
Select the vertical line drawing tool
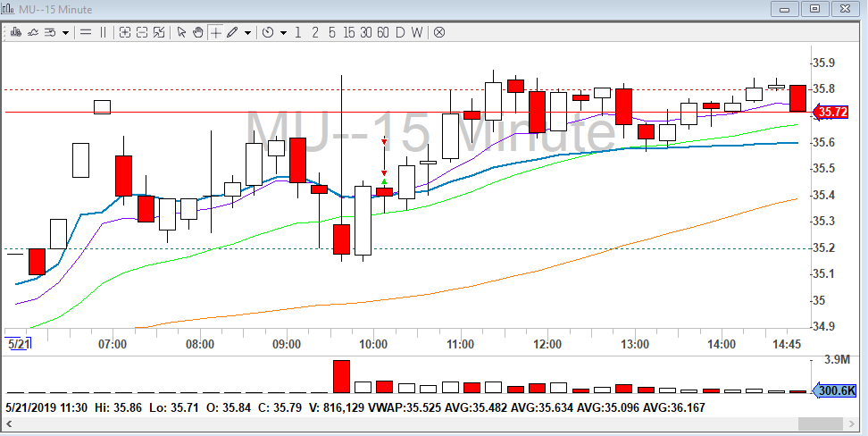click(x=103, y=33)
